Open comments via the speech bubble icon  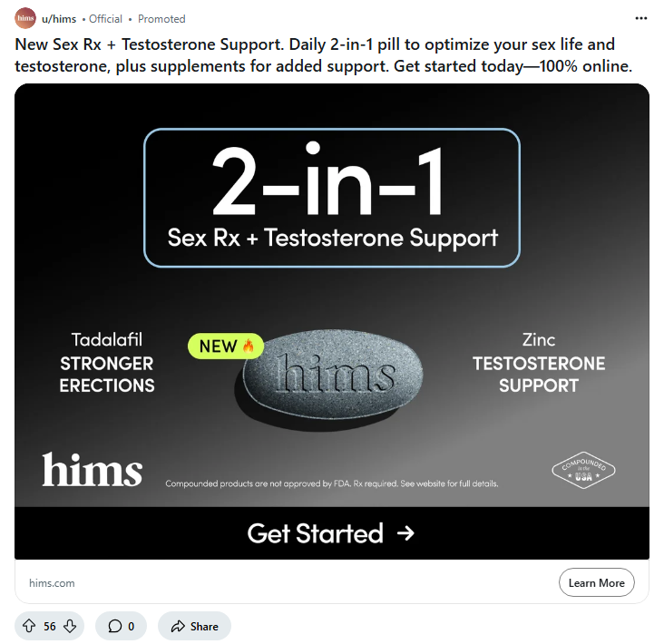pyautogui.click(x=115, y=626)
